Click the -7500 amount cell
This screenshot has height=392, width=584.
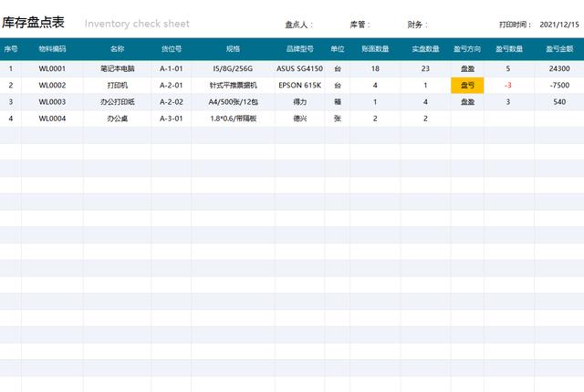pos(559,85)
